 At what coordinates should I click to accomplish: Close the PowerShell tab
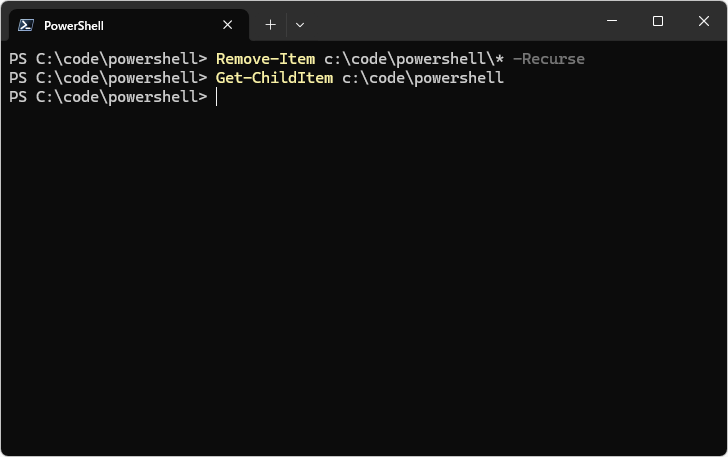click(228, 25)
